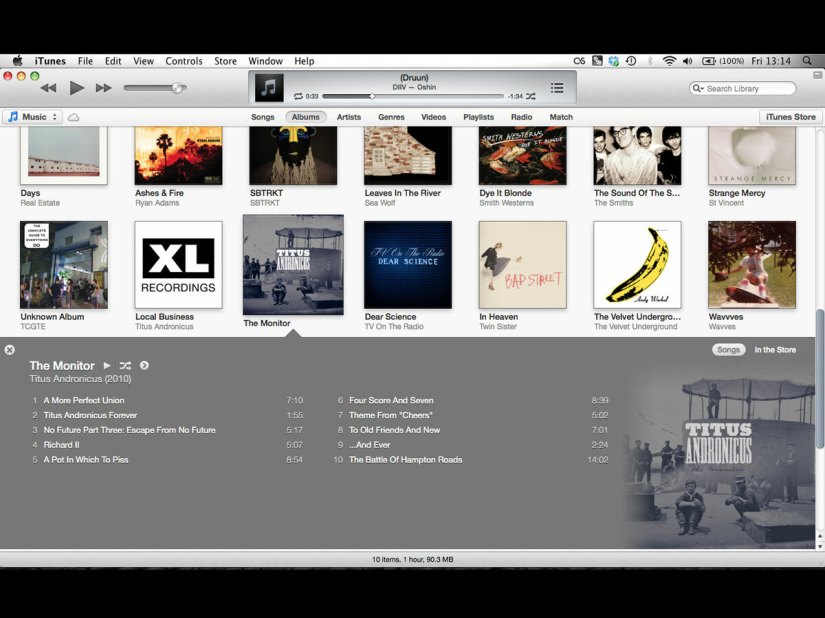Click the iCloud cloud icon
825x618 pixels.
tap(74, 117)
